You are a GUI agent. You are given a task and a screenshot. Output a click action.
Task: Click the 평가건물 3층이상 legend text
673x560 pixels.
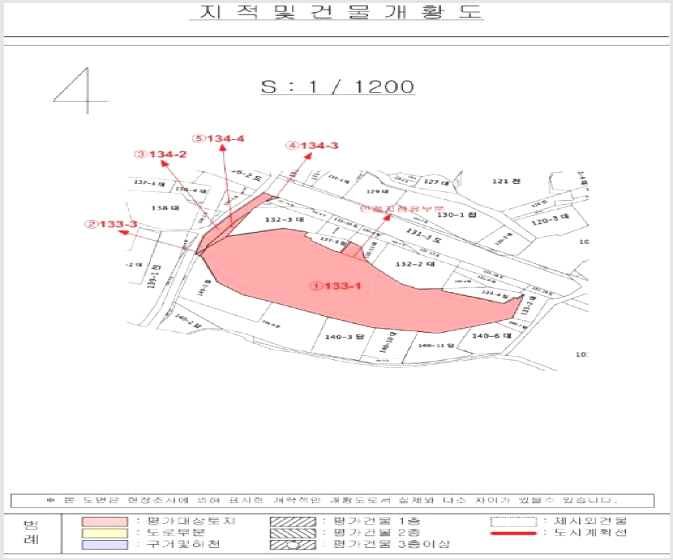tap(391, 544)
